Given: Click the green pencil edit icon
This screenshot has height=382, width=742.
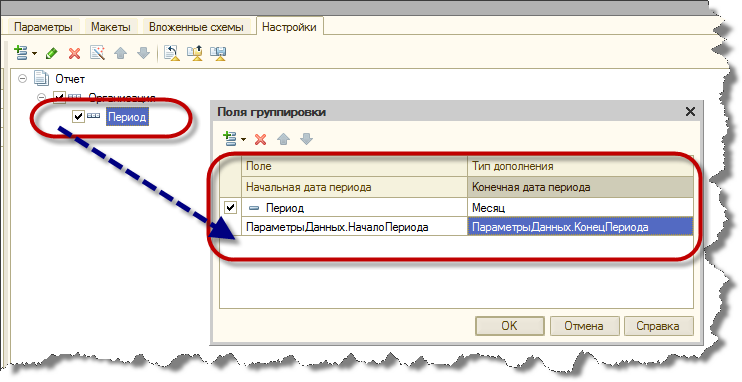Looking at the screenshot, I should pos(52,53).
